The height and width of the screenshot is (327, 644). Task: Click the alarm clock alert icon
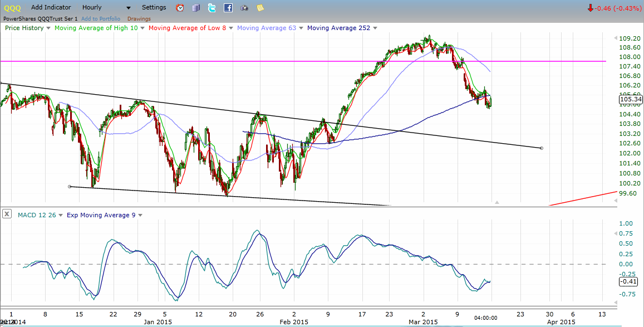pyautogui.click(x=180, y=7)
